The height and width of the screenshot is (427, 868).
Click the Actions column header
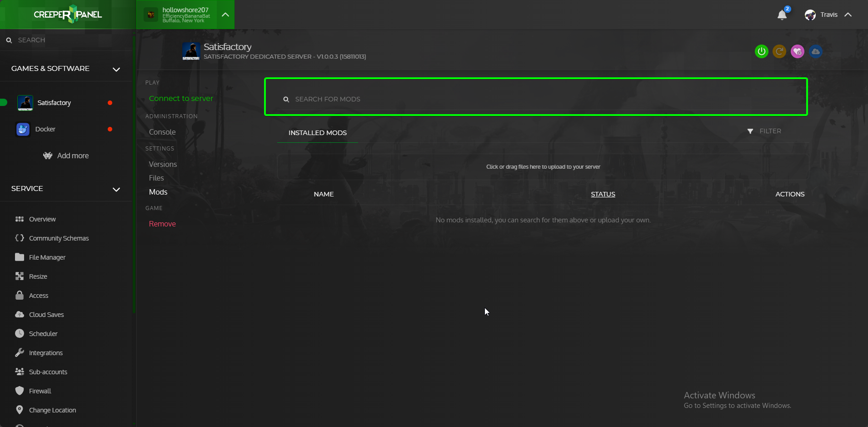tap(790, 194)
